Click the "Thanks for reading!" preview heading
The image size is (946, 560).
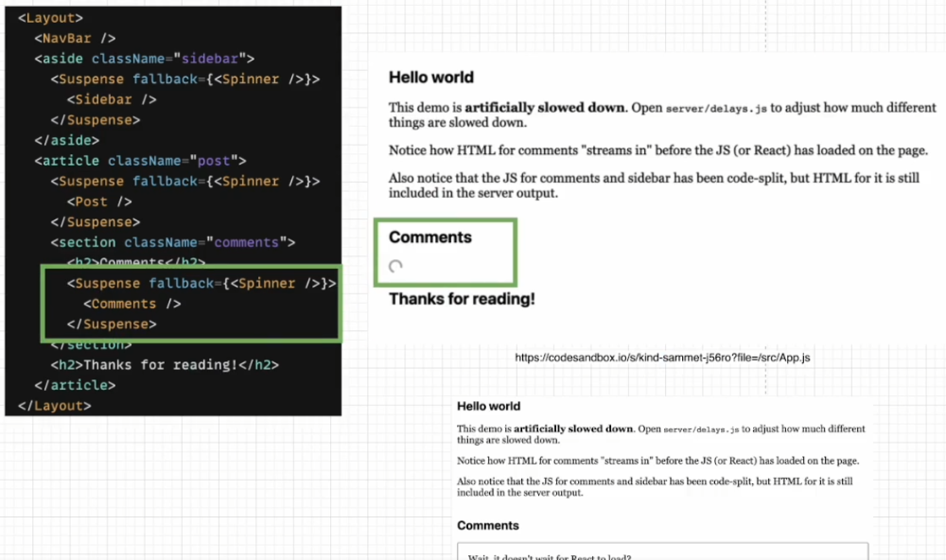(462, 299)
